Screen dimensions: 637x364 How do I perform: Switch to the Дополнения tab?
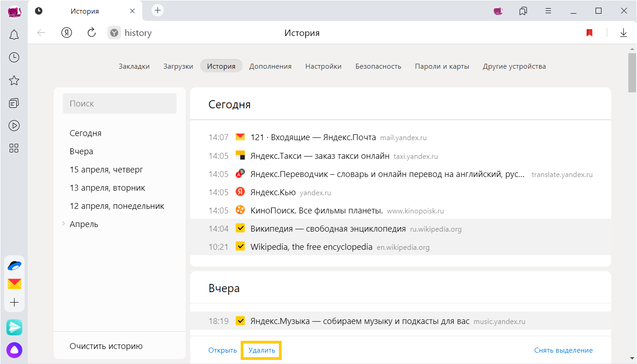[x=270, y=66]
